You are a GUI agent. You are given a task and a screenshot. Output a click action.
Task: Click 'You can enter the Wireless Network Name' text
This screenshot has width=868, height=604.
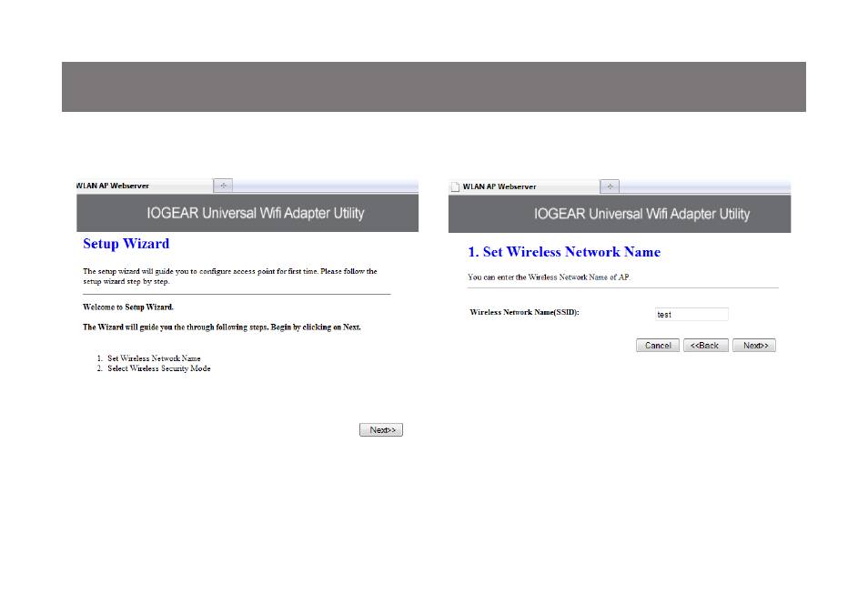point(549,277)
